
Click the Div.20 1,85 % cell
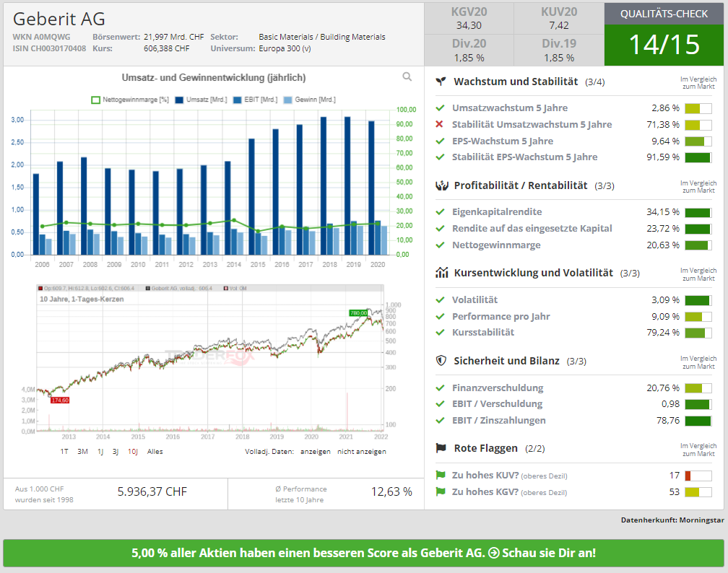point(469,50)
